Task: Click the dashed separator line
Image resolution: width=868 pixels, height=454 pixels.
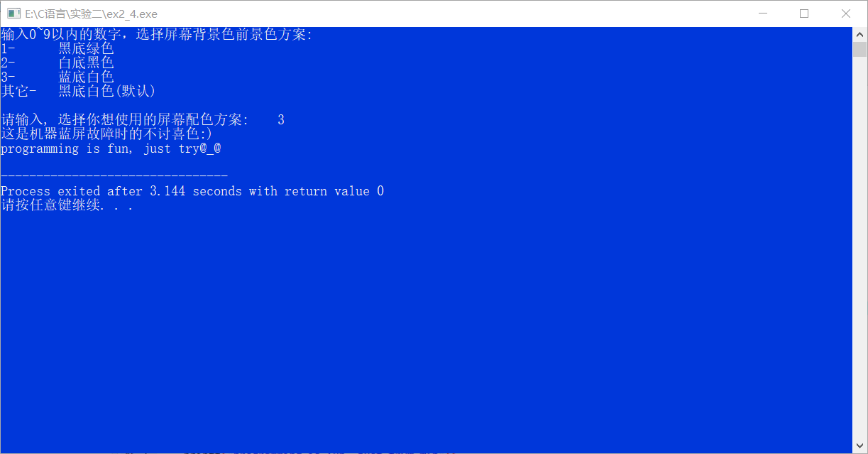Action: point(114,175)
